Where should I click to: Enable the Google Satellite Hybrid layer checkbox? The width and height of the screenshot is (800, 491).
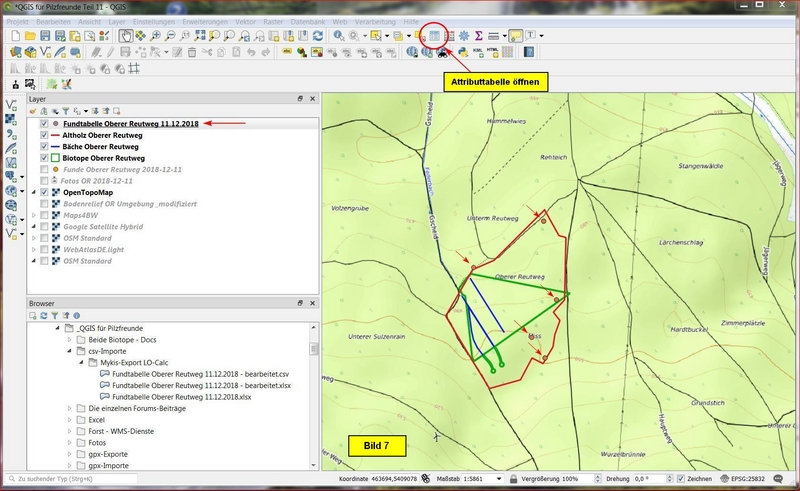coord(43,227)
